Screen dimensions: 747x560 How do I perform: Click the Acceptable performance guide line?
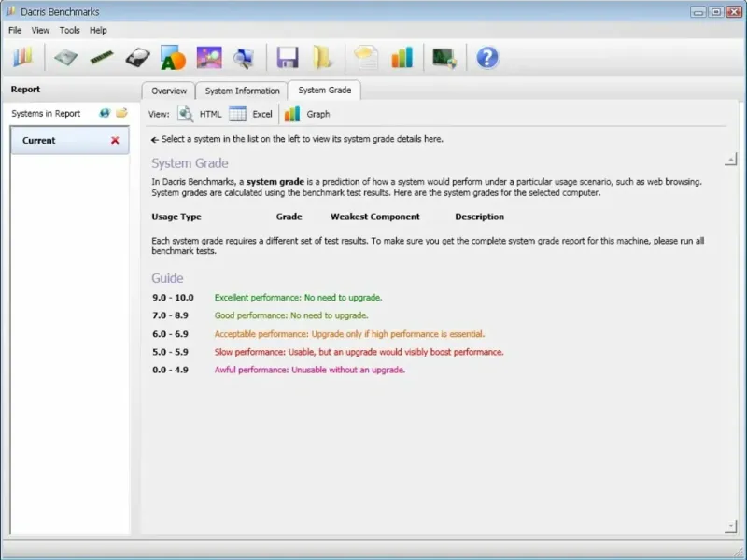[x=349, y=334]
